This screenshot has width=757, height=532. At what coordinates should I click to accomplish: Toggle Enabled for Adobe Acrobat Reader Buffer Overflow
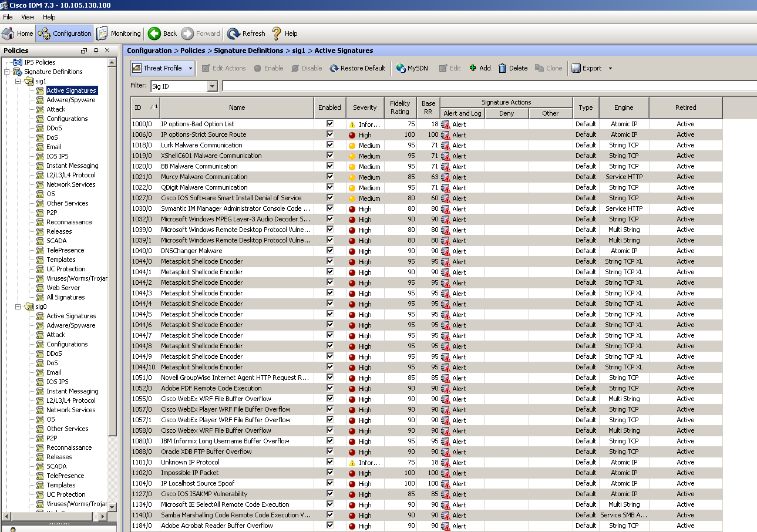pos(330,526)
